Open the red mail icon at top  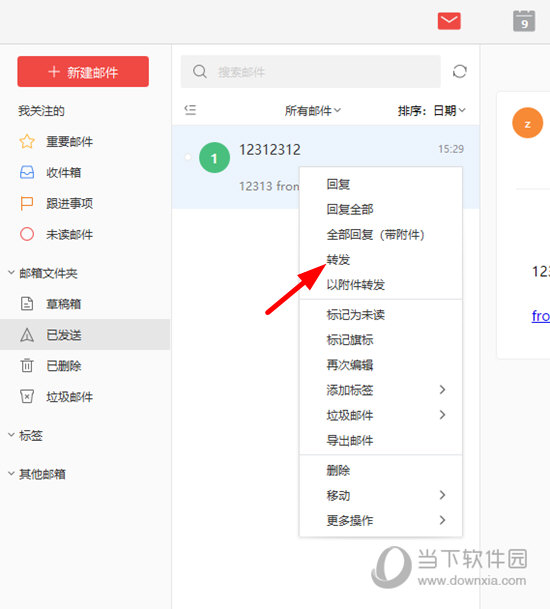[449, 21]
